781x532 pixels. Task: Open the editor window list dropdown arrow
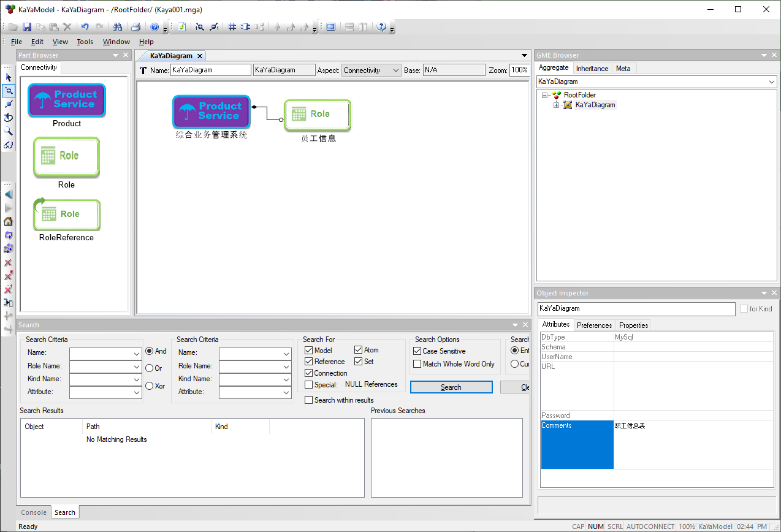tap(524, 56)
